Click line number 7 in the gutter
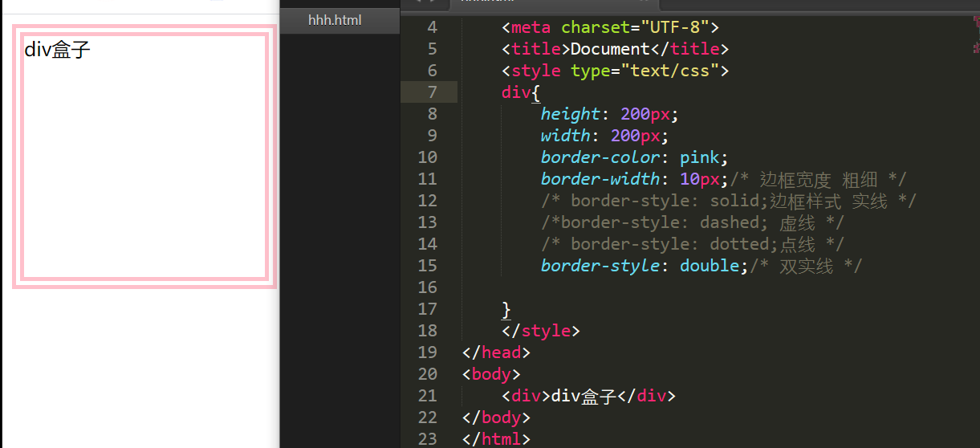Screen dimensions: 980x448 [x=433, y=92]
